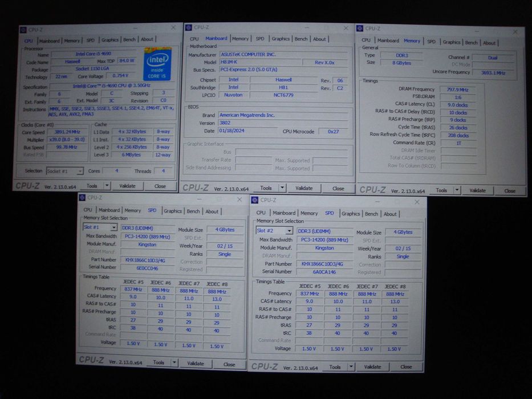Open the Tools dropdown arrow in the Slot #1 SPD window
Image resolution: width=532 pixels, height=399 pixels.
pyautogui.click(x=174, y=363)
